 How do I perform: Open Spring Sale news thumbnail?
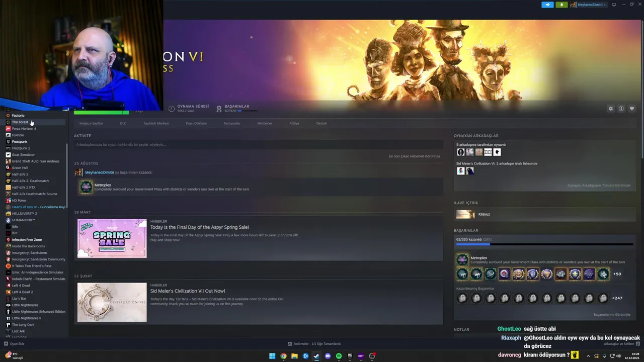(112, 238)
